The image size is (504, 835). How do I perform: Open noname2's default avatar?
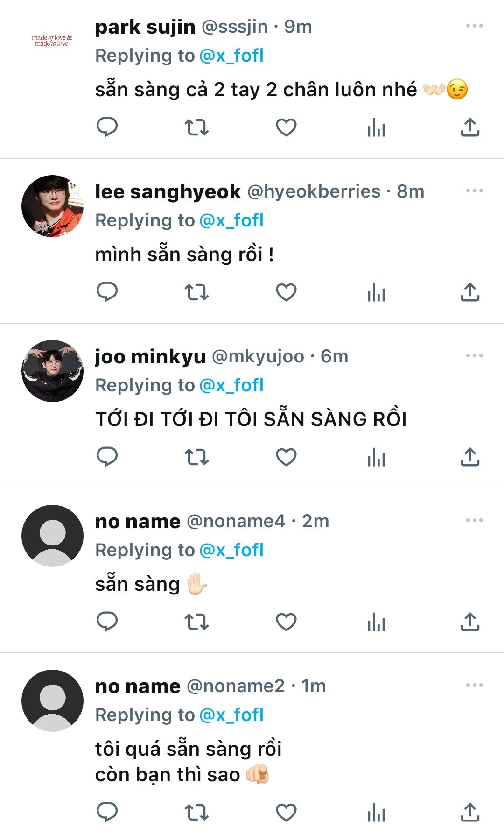pyautogui.click(x=52, y=701)
